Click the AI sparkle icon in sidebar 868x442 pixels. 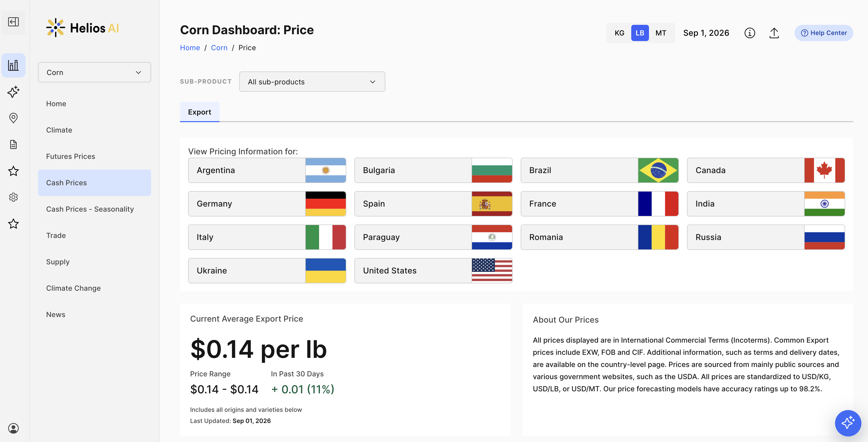point(13,92)
